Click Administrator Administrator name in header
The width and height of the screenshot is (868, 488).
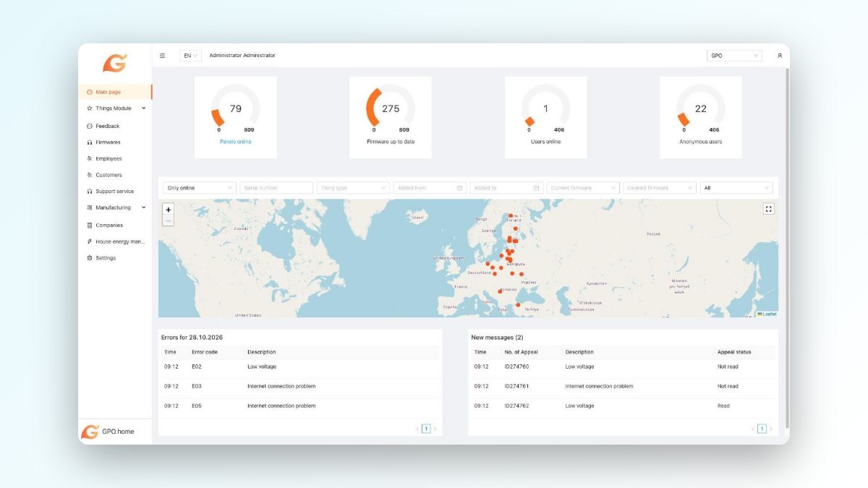click(242, 56)
